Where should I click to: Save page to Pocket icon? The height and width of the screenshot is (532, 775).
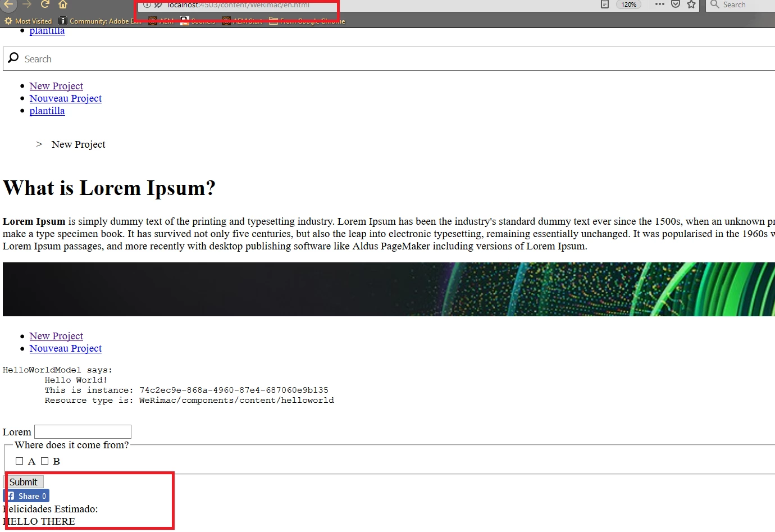pyautogui.click(x=676, y=4)
